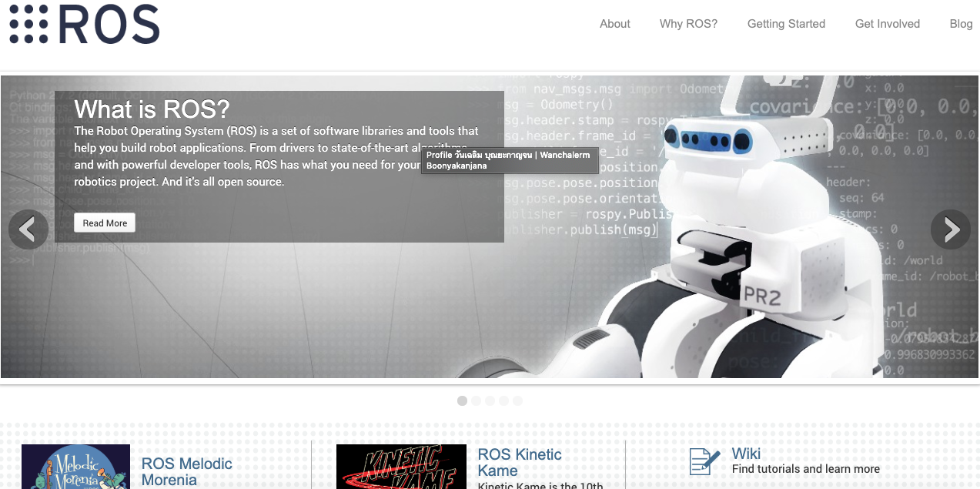Viewport: 980px width, 489px height.
Task: Follow the ROS Kinetic Kame link
Action: [x=520, y=463]
